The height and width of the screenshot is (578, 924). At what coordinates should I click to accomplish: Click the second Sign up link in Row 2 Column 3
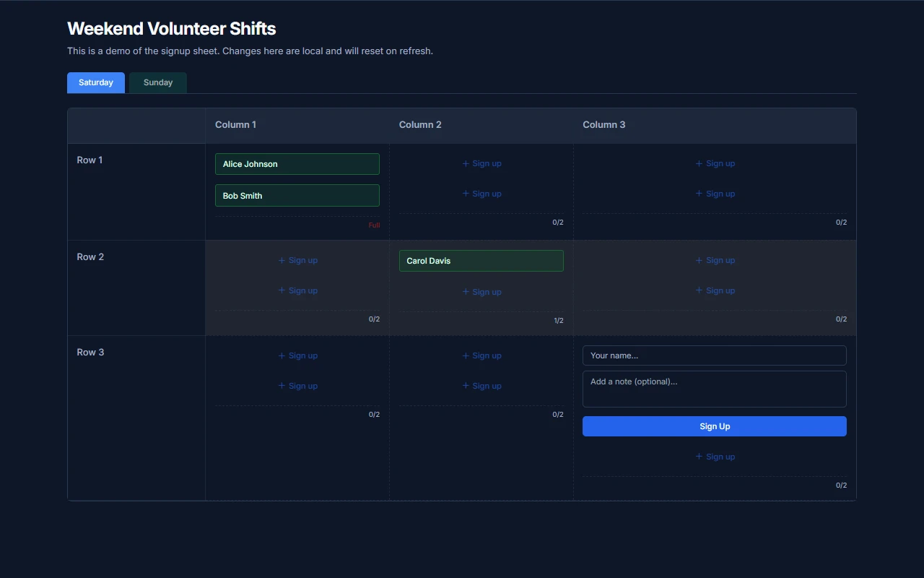715,290
